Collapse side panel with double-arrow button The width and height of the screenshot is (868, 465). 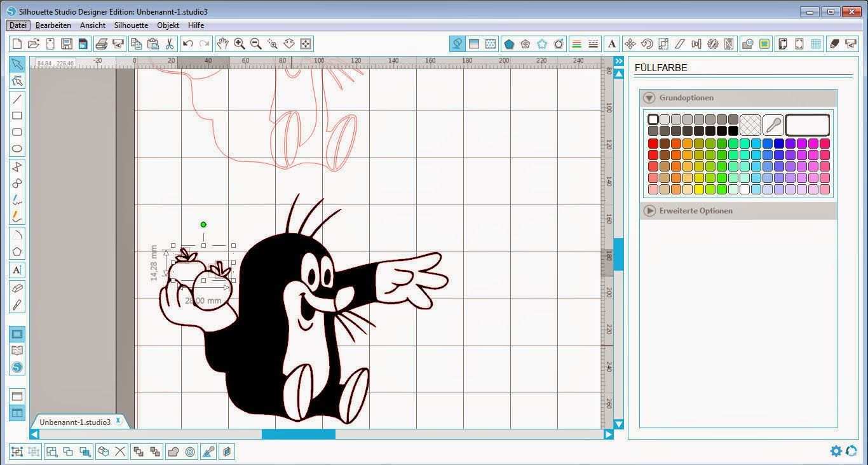tap(618, 61)
